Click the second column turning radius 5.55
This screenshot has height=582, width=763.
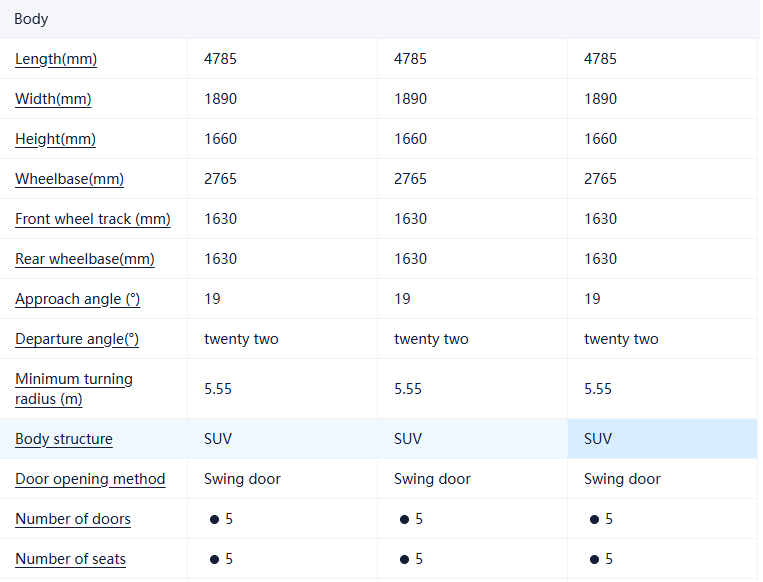[408, 389]
